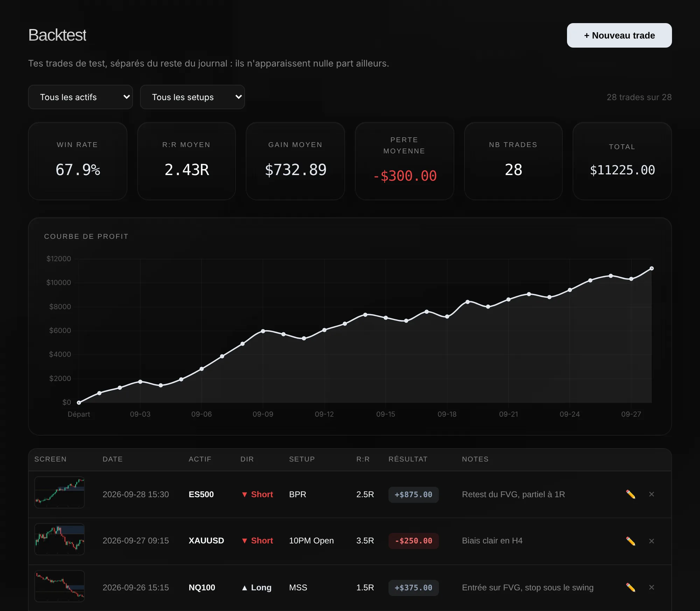The width and height of the screenshot is (700, 611).
Task: Open the ES500 trade screenshot thumbnail
Action: (x=59, y=492)
